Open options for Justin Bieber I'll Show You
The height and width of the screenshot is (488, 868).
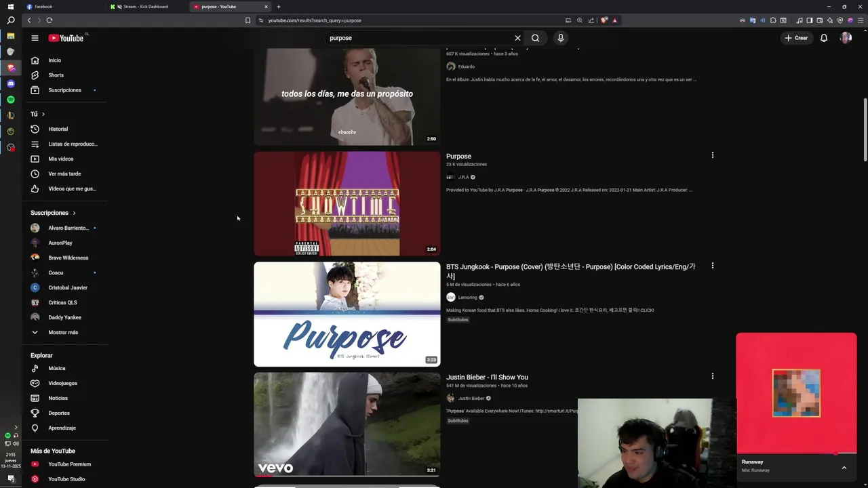click(x=712, y=376)
